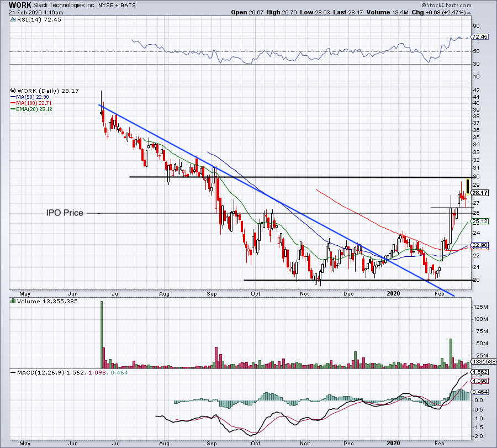Click the 2020 label on price chart axis
Screen dimensions: 497x448
tap(393, 293)
